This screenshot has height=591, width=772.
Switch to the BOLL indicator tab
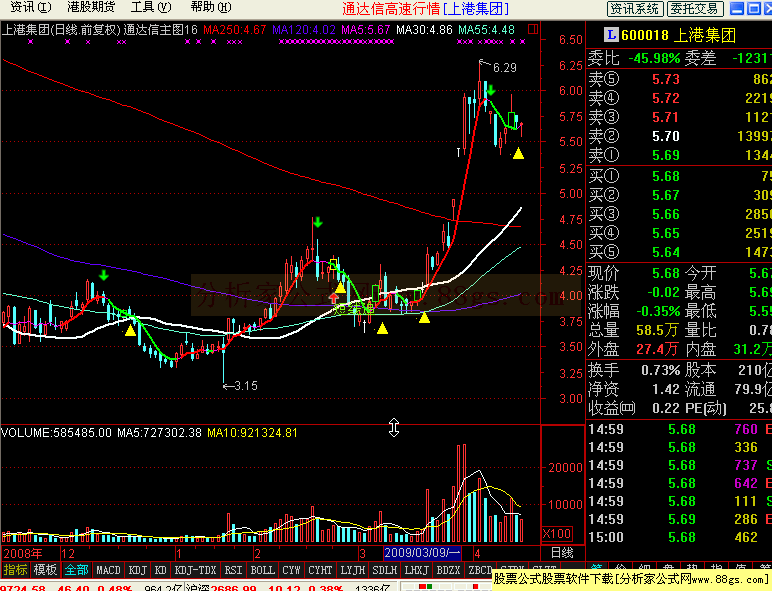pos(262,570)
